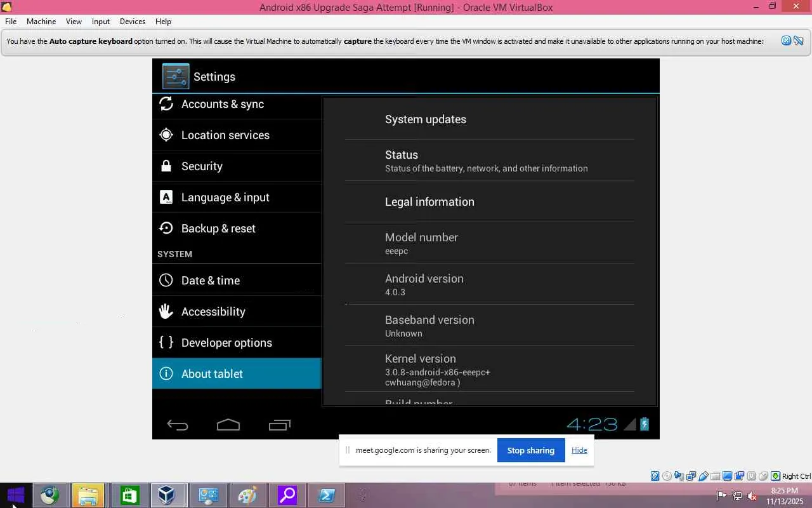Screen dimensions: 812x508
Task: Tap the Kernel version row
Action: tap(489, 369)
